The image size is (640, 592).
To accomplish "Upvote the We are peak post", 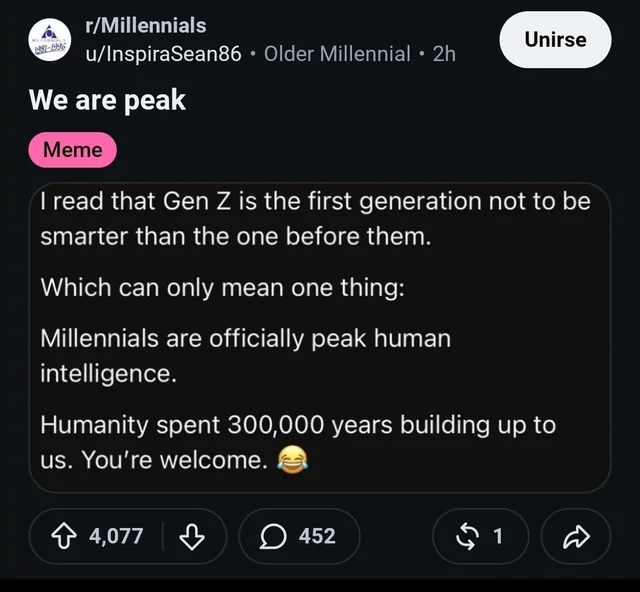I will 64,536.
